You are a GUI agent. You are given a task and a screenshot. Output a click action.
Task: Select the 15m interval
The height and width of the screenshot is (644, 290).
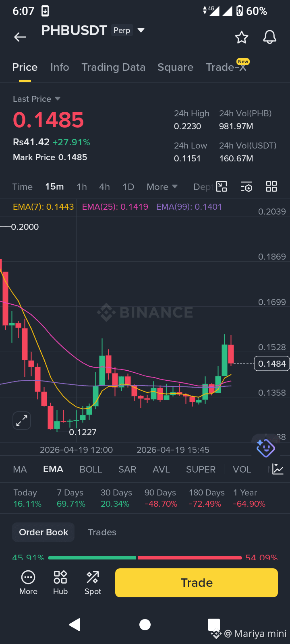[x=54, y=187]
